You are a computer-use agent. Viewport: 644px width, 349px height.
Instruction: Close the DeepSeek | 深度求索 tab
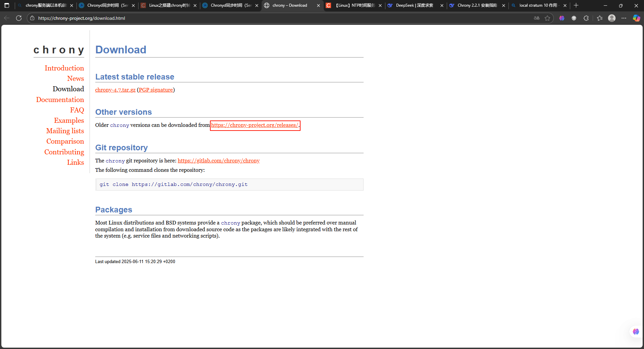pyautogui.click(x=442, y=5)
